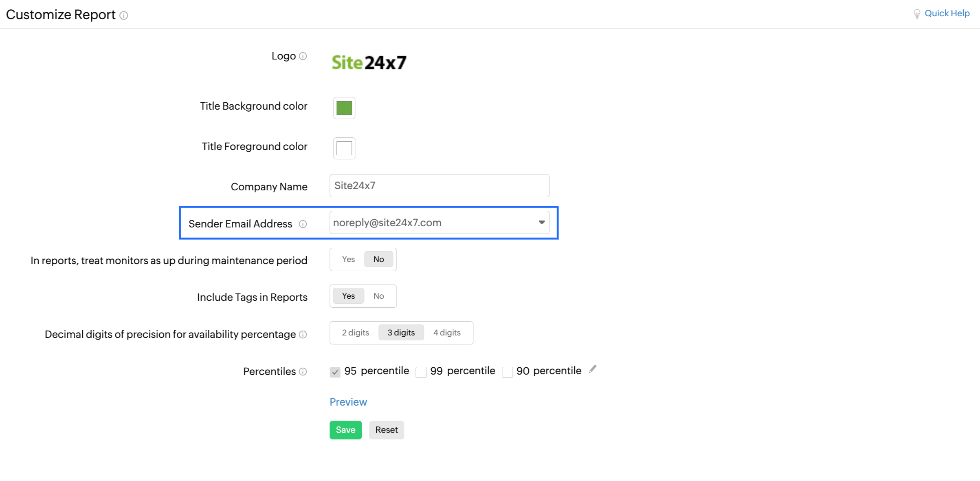Click the Company Name text field
Screen dimensions: 980x481
click(x=439, y=186)
